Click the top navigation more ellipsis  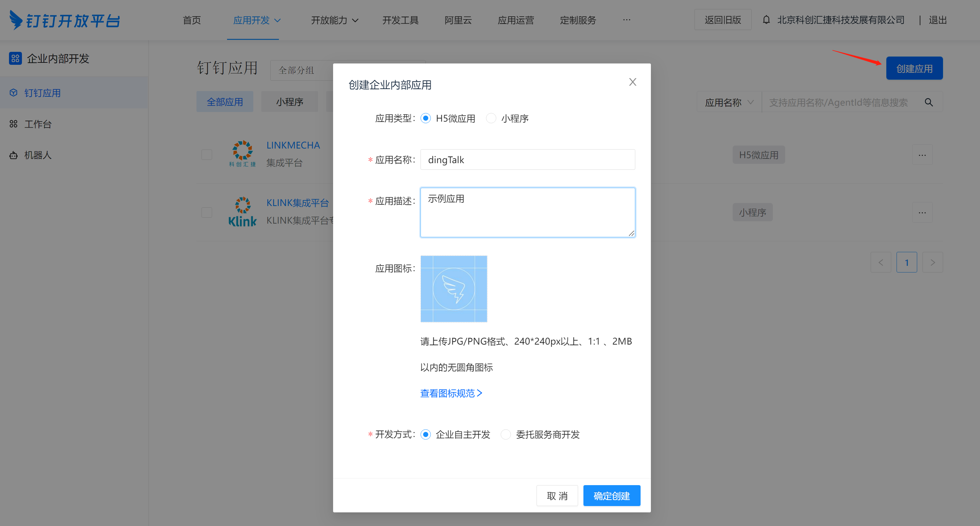tap(627, 20)
